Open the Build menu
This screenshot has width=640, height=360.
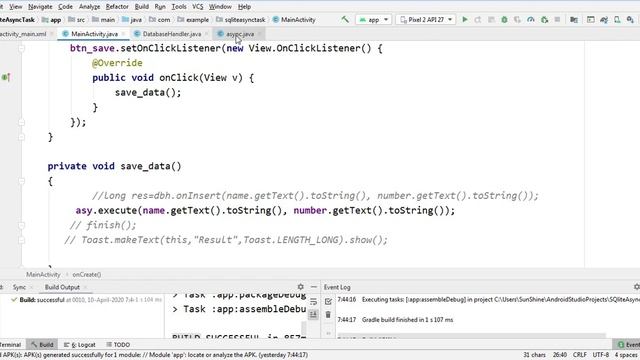coord(141,7)
